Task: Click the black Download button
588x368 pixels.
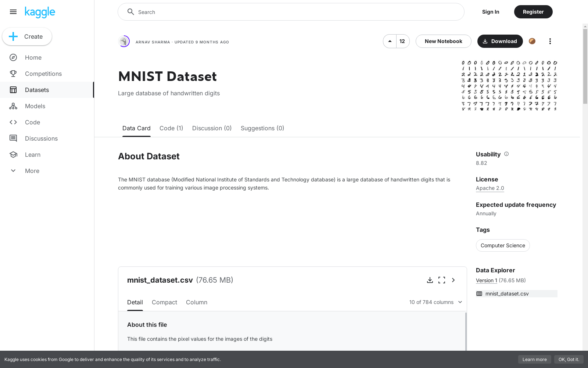Action: click(x=500, y=41)
